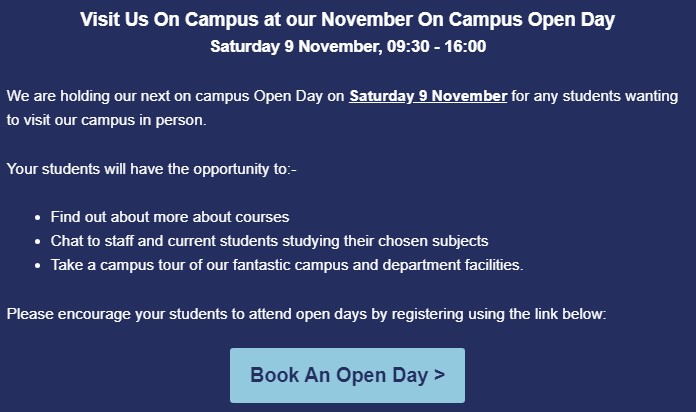Click the 'Please encourage your students' sentence
696x412 pixels.
[x=306, y=314]
